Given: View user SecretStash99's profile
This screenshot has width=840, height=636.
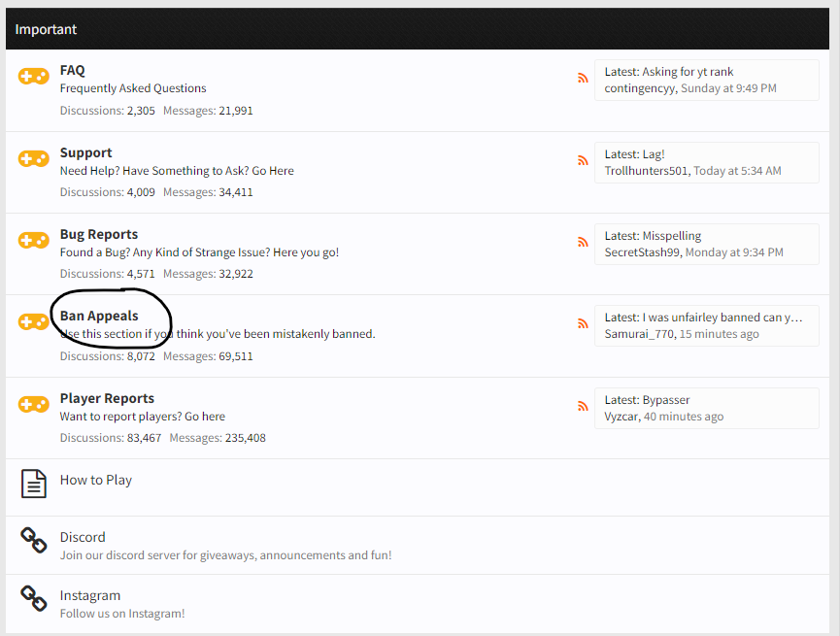Looking at the screenshot, I should tap(642, 252).
